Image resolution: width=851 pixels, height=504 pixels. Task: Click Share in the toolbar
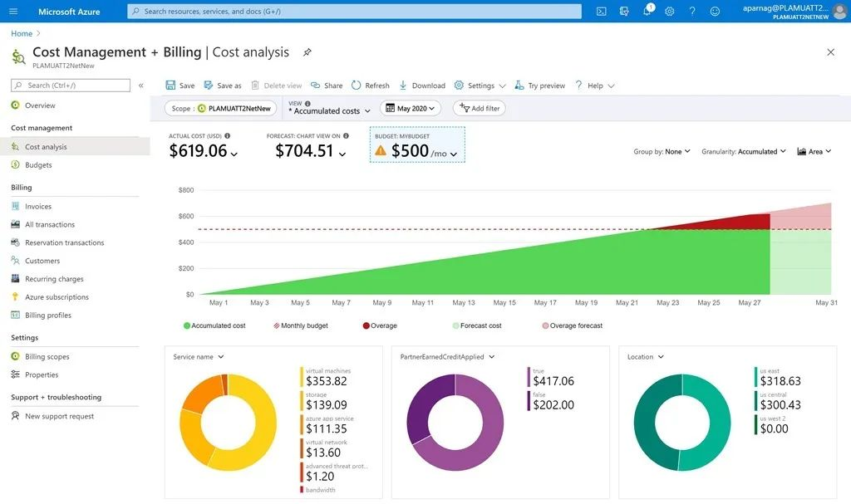(x=326, y=86)
